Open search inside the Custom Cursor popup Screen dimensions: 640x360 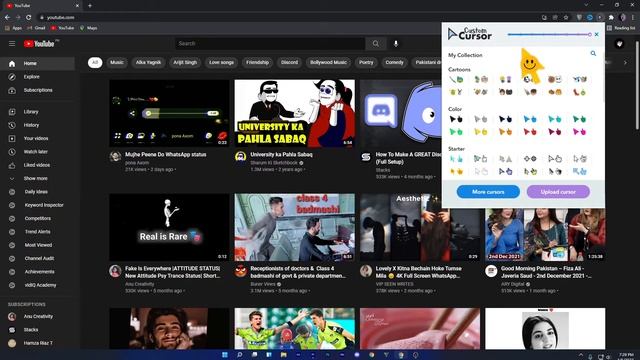(x=593, y=53)
